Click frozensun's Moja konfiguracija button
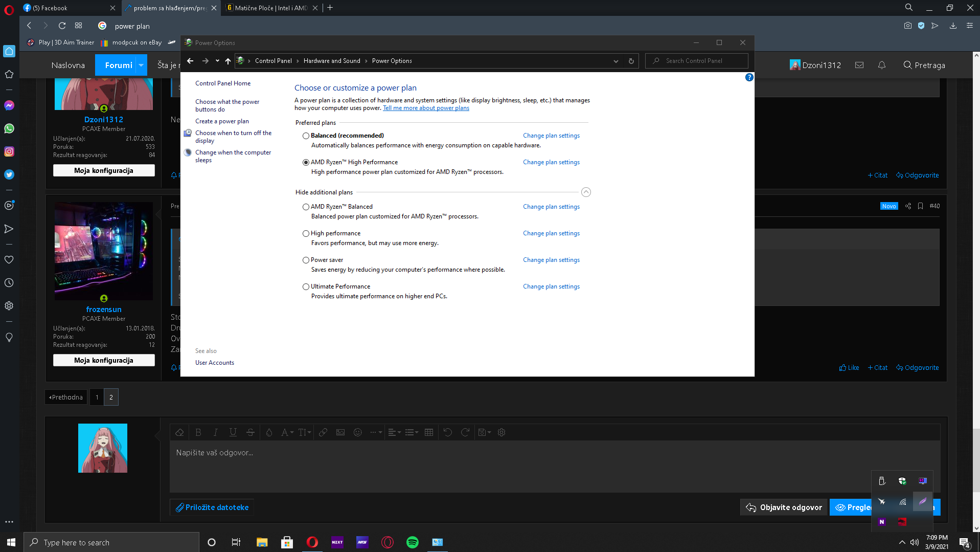 [x=104, y=360]
